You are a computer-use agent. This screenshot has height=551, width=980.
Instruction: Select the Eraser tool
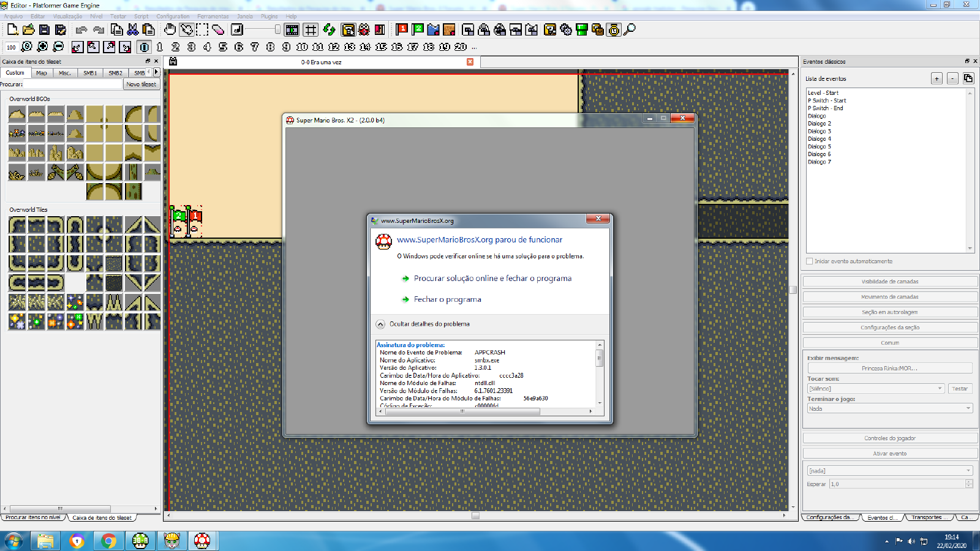[218, 29]
